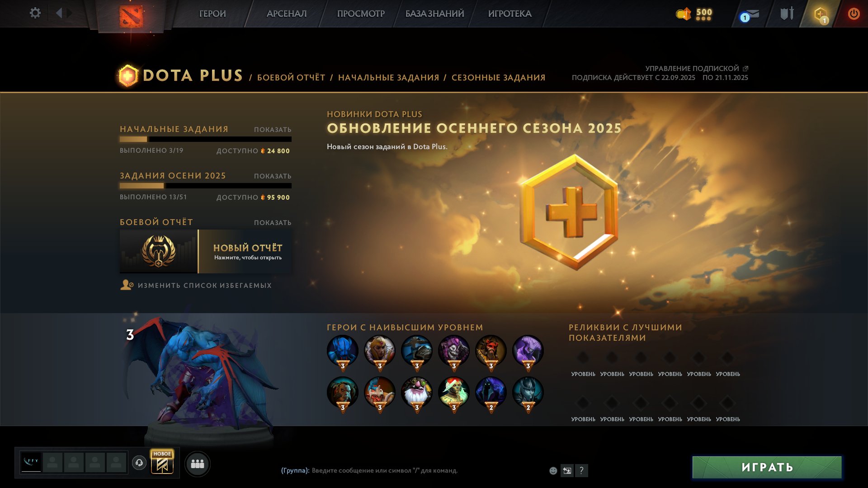Screen dimensions: 868x488
Task: Go to the СЕЗОННЫЕ ЗАДАНИЯ section
Action: [x=498, y=78]
